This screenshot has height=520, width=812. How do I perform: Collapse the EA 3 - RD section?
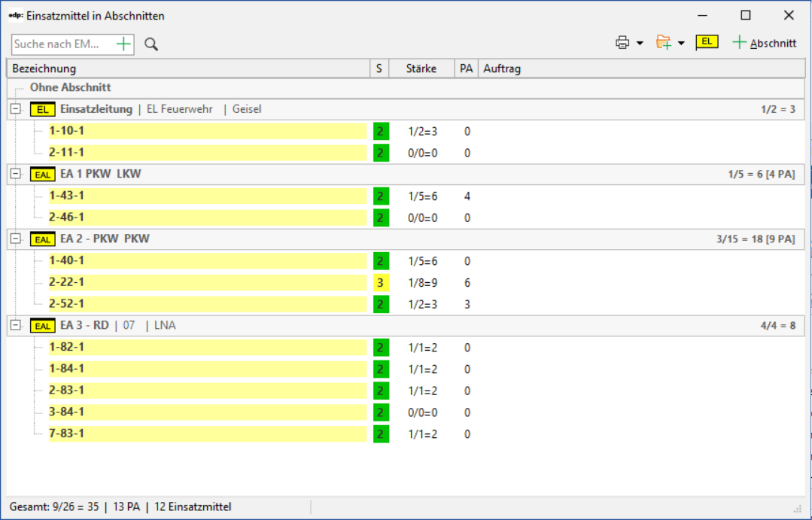coord(16,326)
